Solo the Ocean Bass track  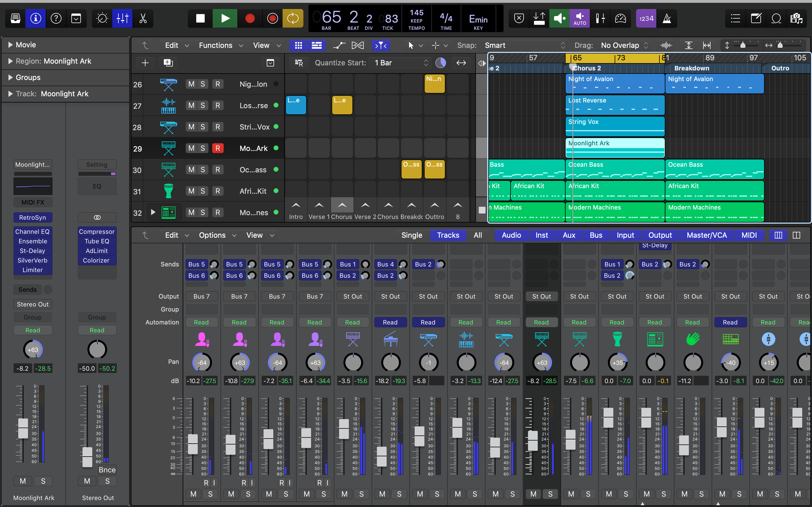coord(203,170)
